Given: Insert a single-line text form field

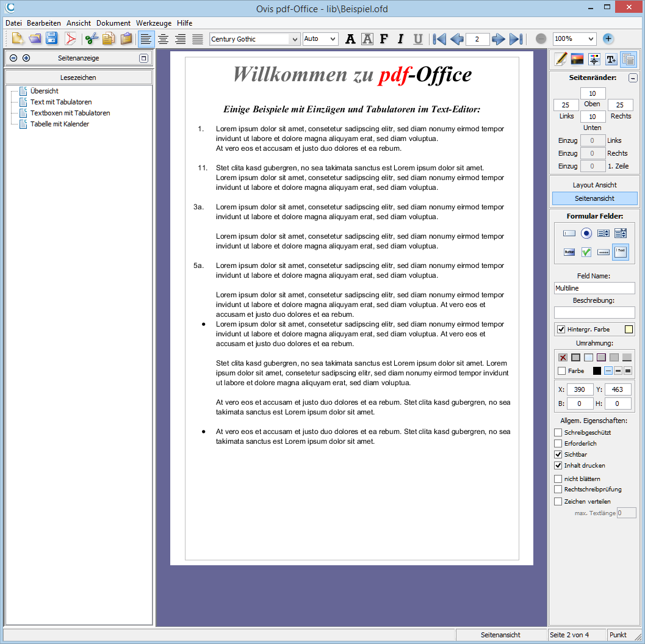Looking at the screenshot, I should (x=569, y=233).
